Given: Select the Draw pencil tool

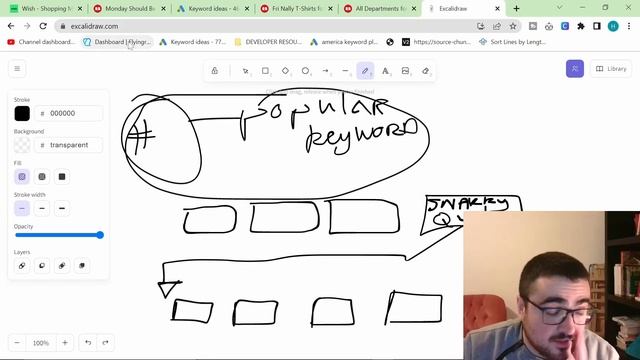Looking at the screenshot, I should pyautogui.click(x=365, y=71).
